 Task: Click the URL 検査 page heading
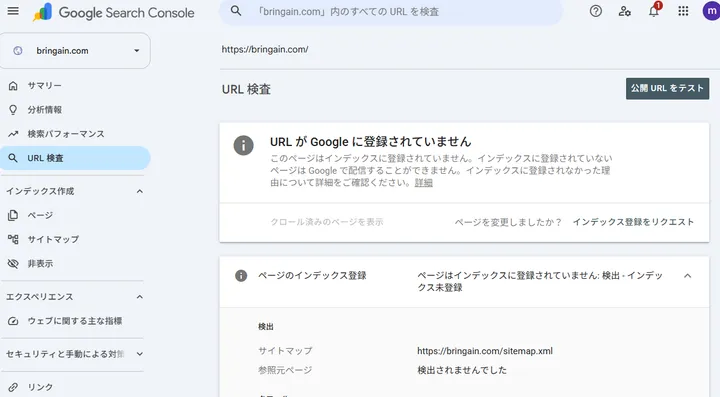coord(246,89)
